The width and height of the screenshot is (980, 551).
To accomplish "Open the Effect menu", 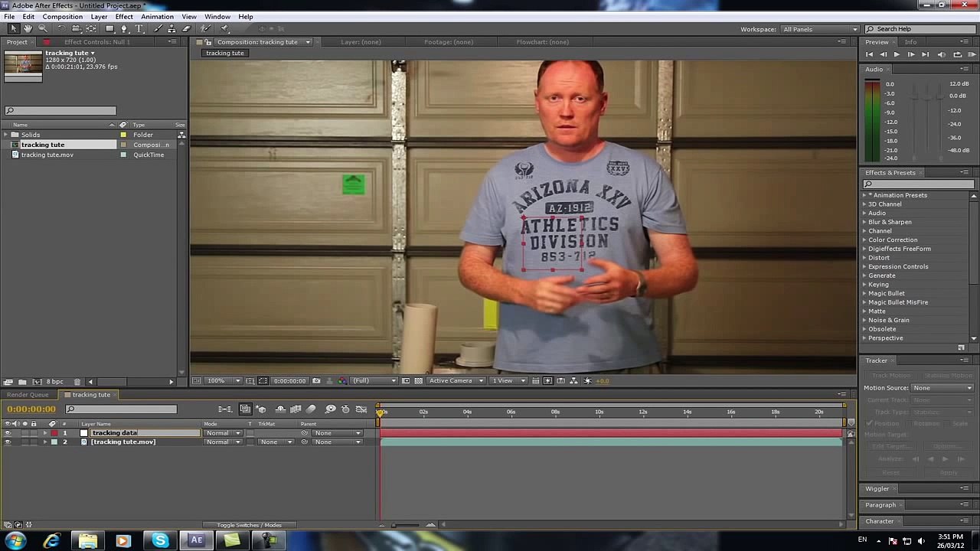I will pyautogui.click(x=124, y=17).
